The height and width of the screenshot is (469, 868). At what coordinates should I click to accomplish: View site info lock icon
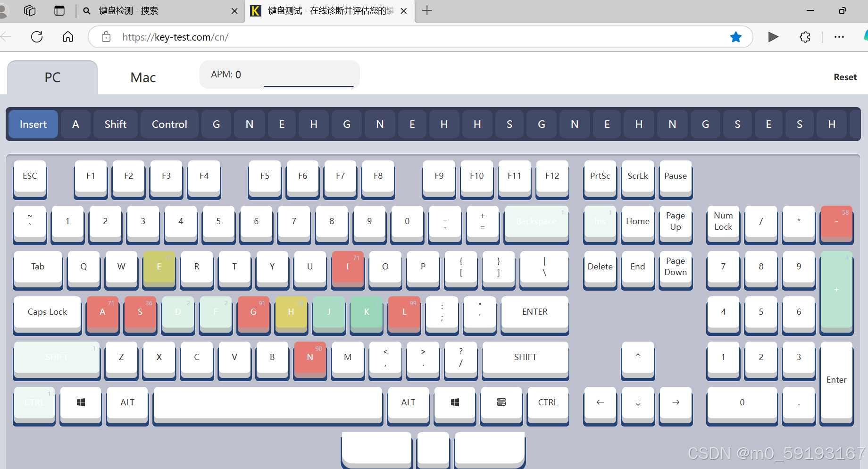click(x=106, y=37)
